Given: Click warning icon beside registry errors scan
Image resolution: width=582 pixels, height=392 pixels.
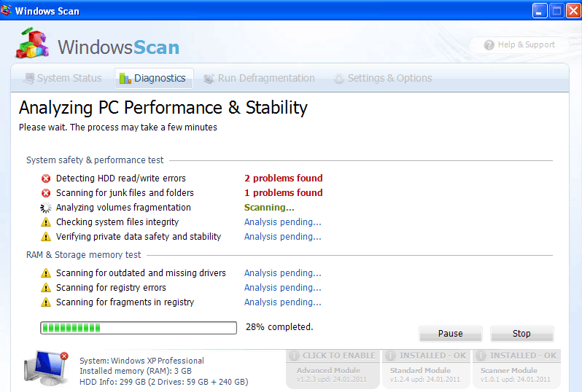Looking at the screenshot, I should click(46, 288).
